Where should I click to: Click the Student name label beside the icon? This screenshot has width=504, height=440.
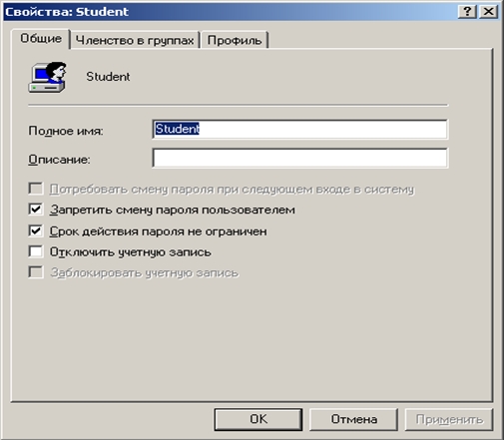(108, 77)
